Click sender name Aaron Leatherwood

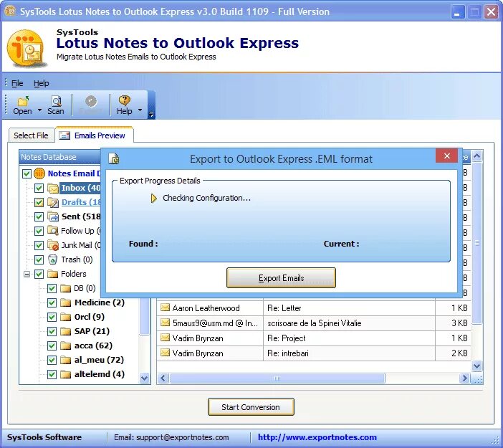[x=206, y=308]
